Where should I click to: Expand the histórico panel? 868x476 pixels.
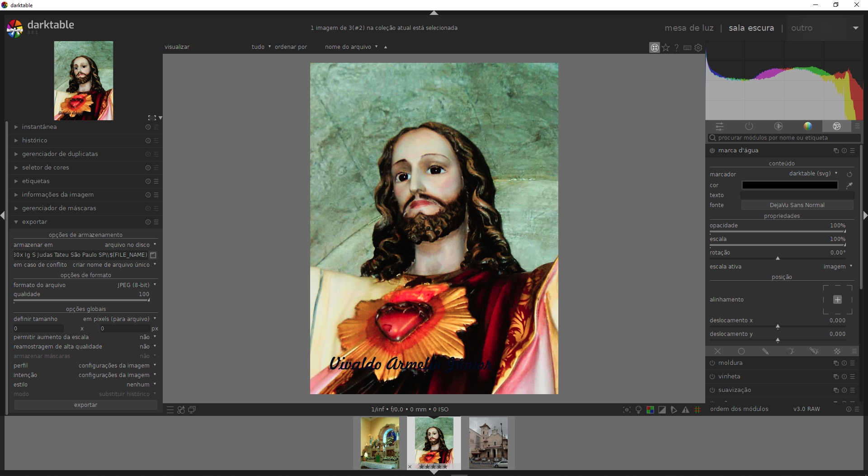pyautogui.click(x=34, y=141)
